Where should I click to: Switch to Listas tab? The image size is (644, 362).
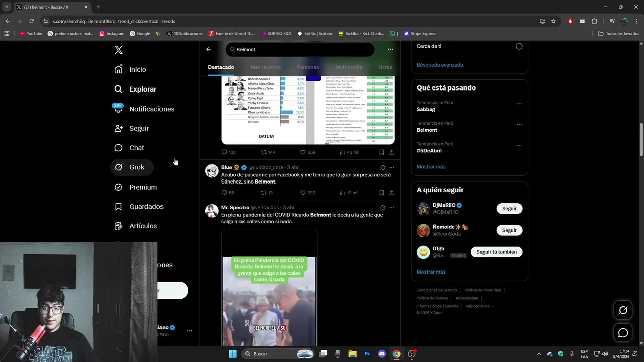pyautogui.click(x=385, y=67)
